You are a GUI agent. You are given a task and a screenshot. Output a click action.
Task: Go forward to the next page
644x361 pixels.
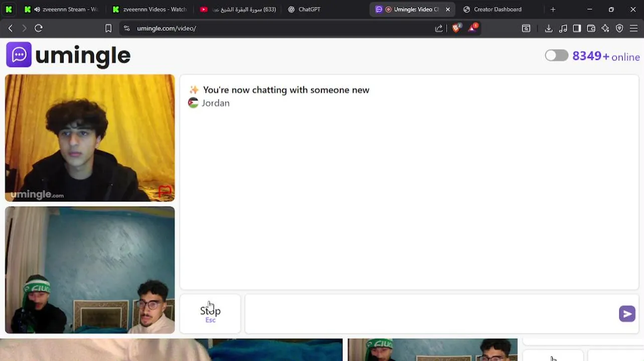(24, 28)
